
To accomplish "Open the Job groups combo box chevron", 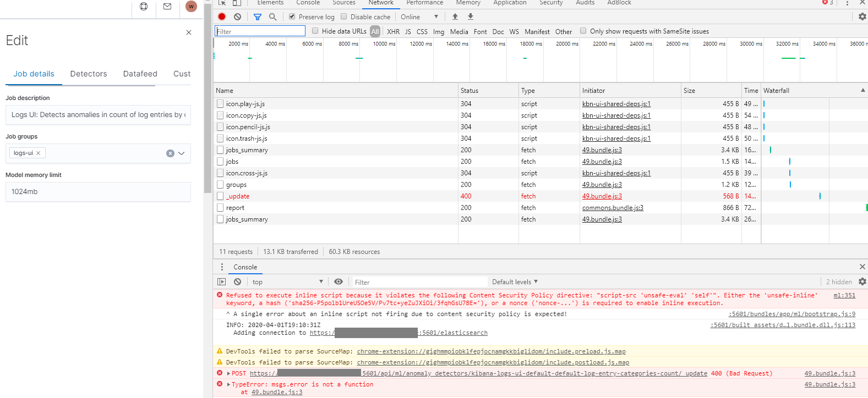I will pos(181,153).
